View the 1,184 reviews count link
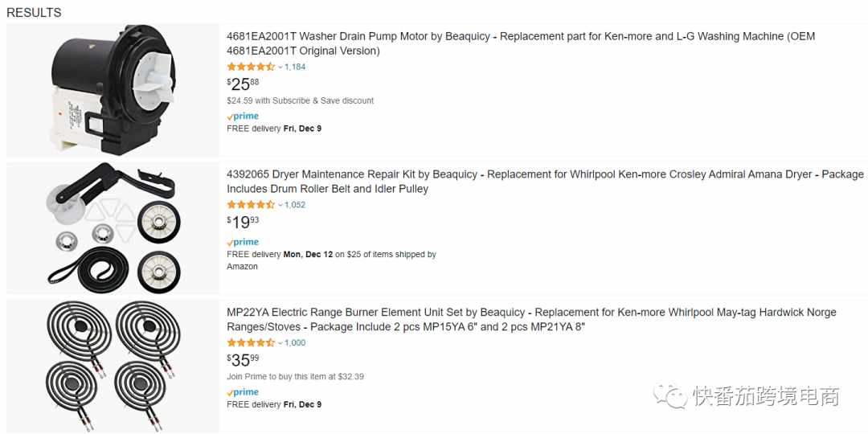The height and width of the screenshot is (434, 868). pyautogui.click(x=295, y=67)
